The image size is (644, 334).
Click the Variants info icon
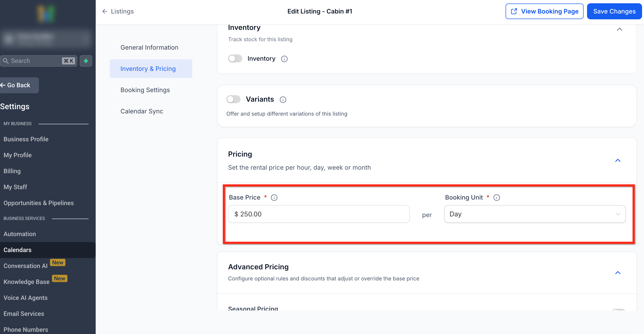[x=283, y=99]
